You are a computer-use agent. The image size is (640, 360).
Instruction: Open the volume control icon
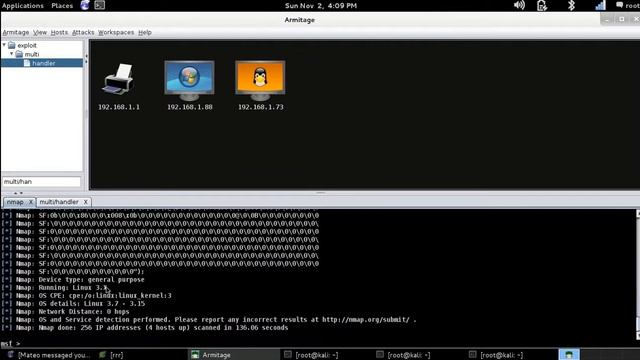519,5
